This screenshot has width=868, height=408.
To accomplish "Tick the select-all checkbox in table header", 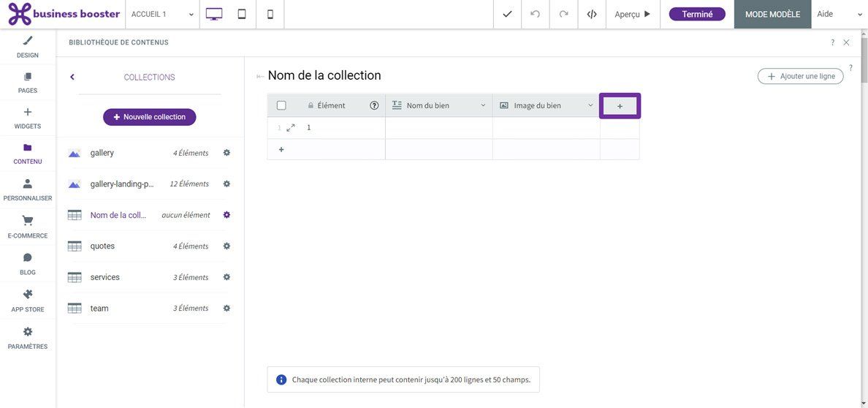I will tap(281, 105).
